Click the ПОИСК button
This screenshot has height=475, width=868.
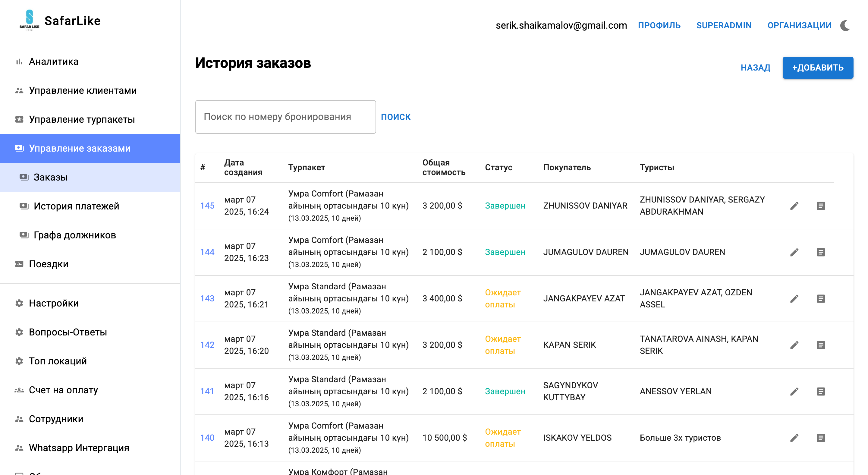(396, 117)
